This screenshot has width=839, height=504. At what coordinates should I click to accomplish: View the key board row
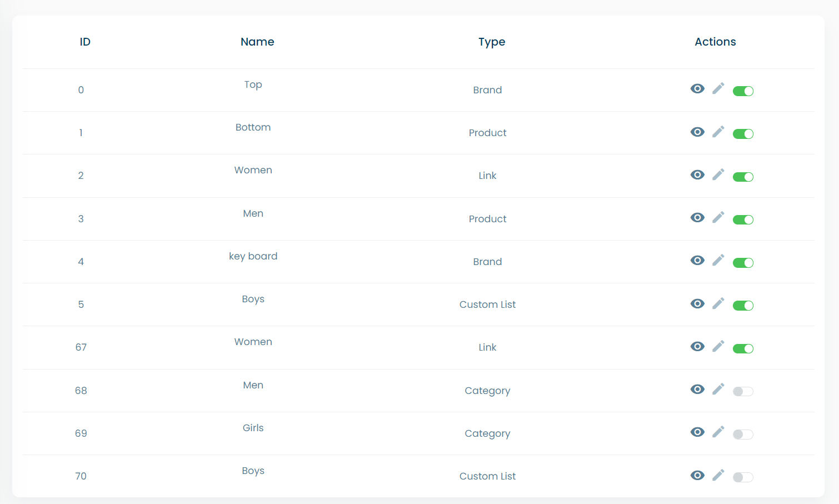point(697,260)
